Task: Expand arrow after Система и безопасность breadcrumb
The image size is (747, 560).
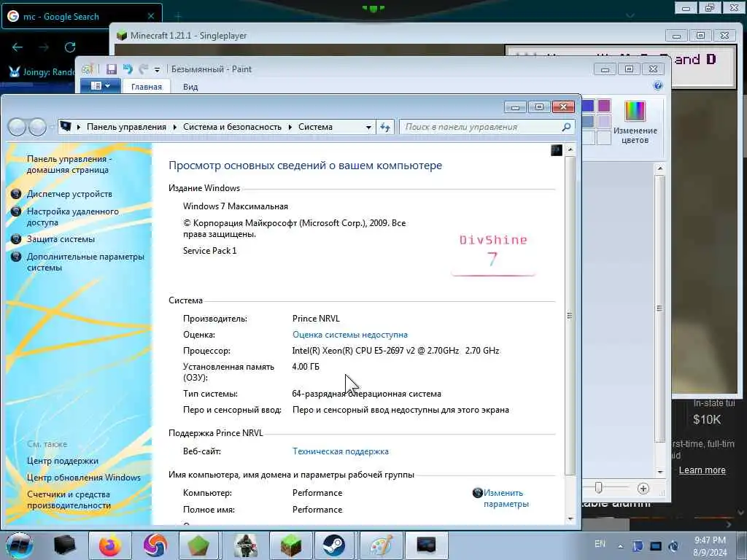Action: click(290, 127)
